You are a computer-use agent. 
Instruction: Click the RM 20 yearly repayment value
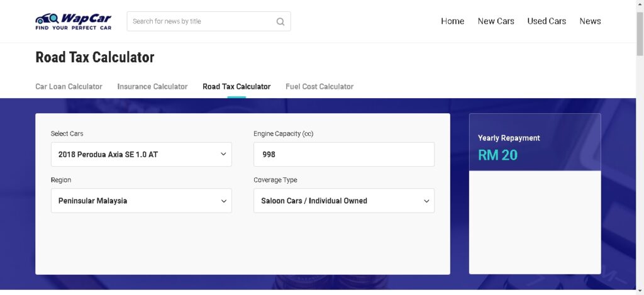(498, 155)
